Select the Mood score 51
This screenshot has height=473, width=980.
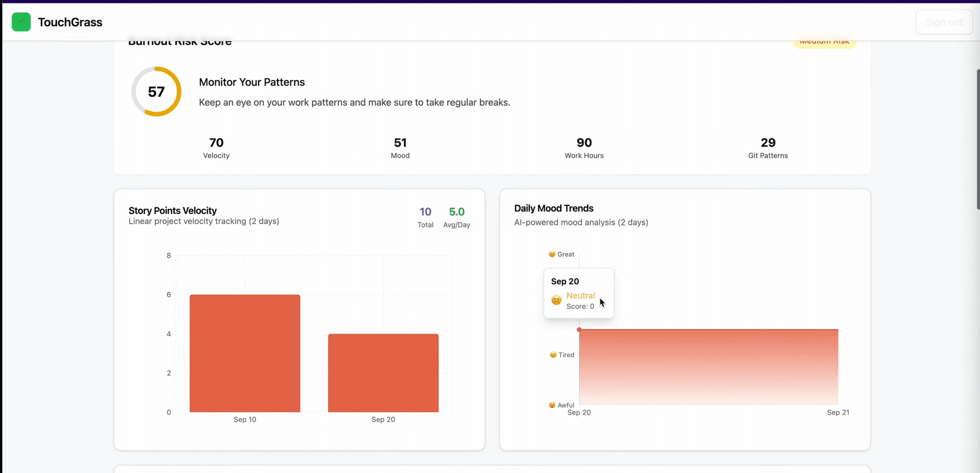(x=400, y=143)
